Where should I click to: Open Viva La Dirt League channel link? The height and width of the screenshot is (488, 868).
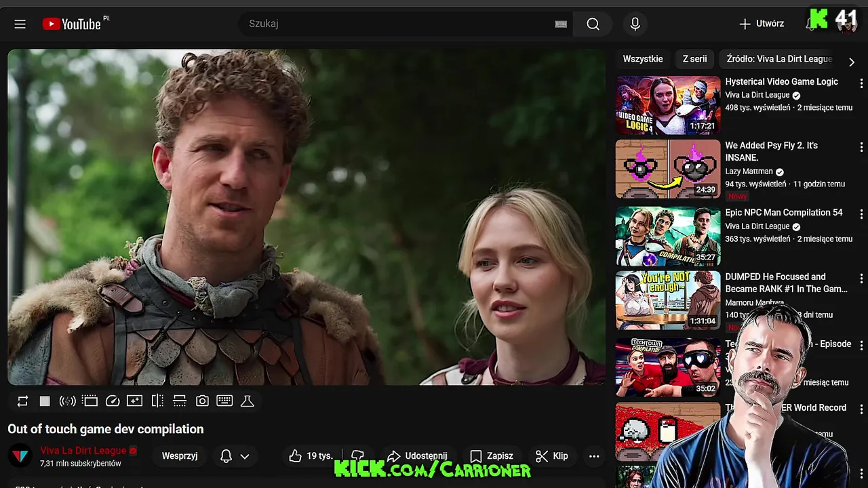pyautogui.click(x=83, y=451)
